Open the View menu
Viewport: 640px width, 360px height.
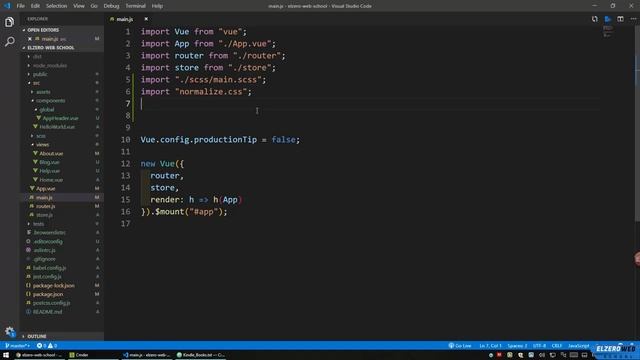pos(79,6)
